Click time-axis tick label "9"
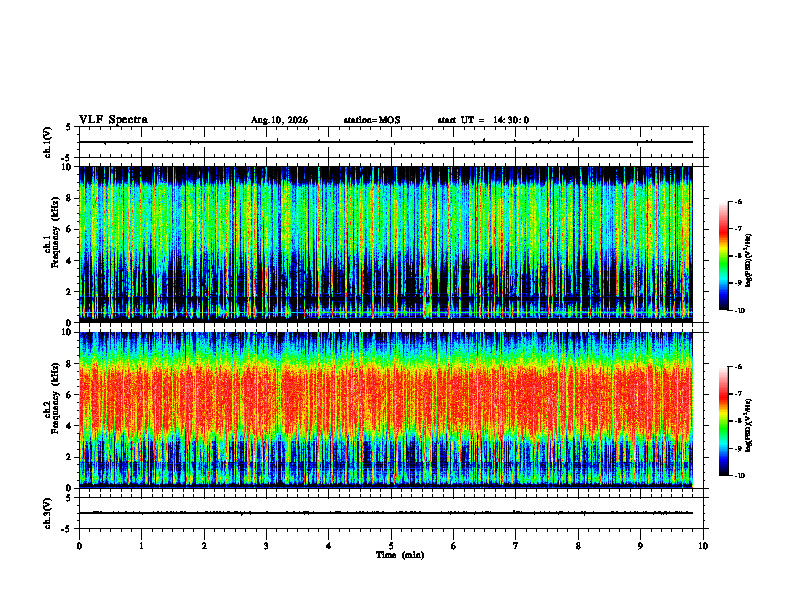Viewport: 792px width, 612px height. coord(640,546)
